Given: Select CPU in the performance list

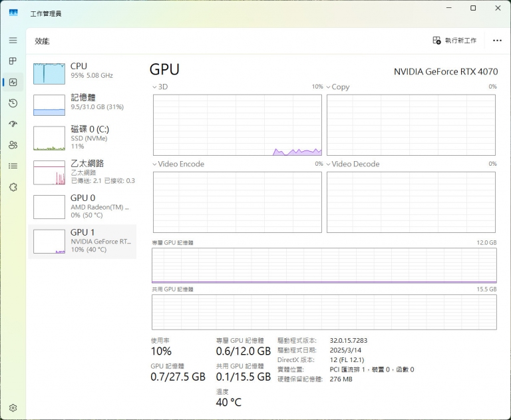Looking at the screenshot, I should [x=82, y=71].
